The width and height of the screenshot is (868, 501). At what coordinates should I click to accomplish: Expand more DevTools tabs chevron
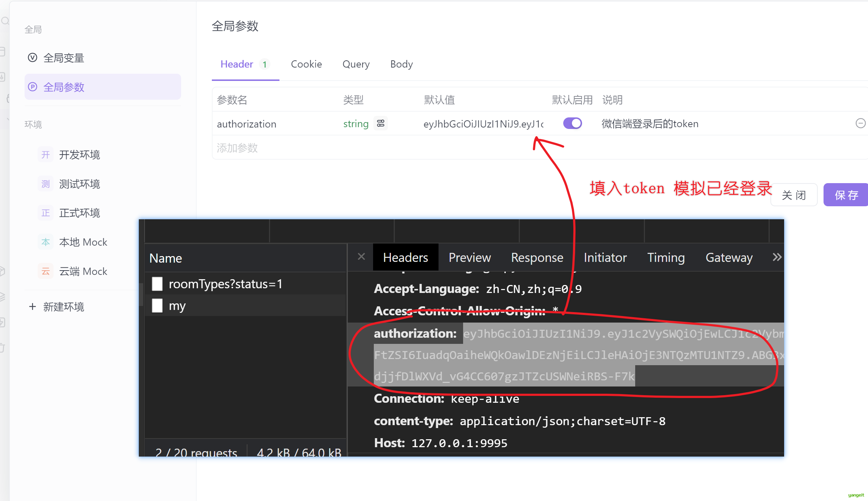click(x=777, y=257)
